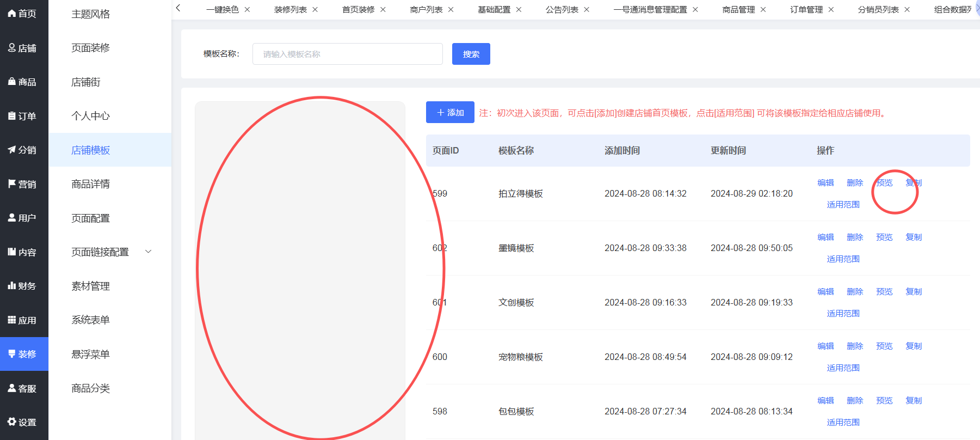Open the 订单 orders icon in sidebar
This screenshot has width=980, height=440.
[x=12, y=116]
